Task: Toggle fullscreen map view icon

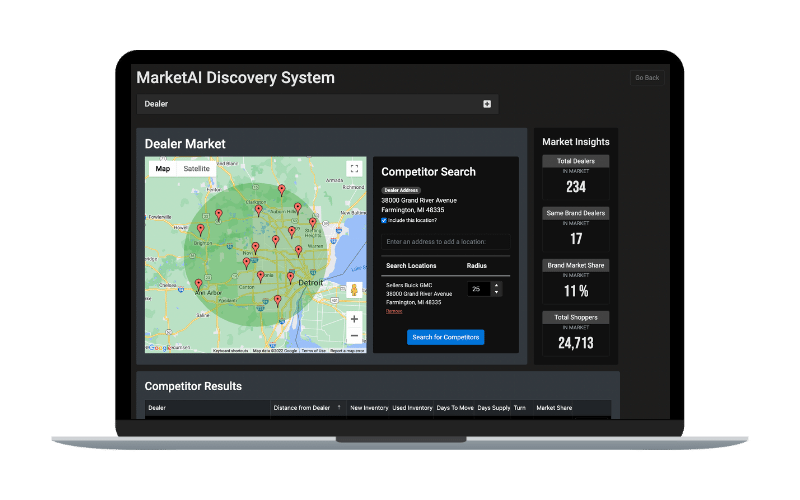Action: pos(354,168)
